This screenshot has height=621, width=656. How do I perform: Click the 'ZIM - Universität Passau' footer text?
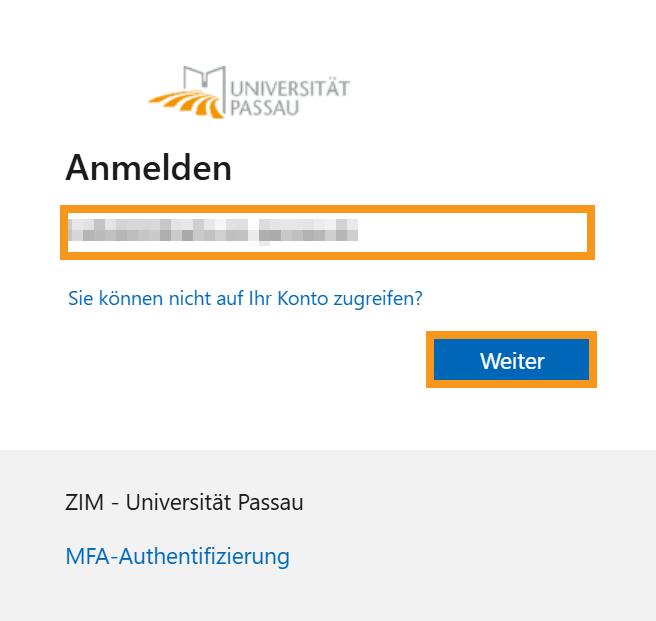pyautogui.click(x=184, y=502)
